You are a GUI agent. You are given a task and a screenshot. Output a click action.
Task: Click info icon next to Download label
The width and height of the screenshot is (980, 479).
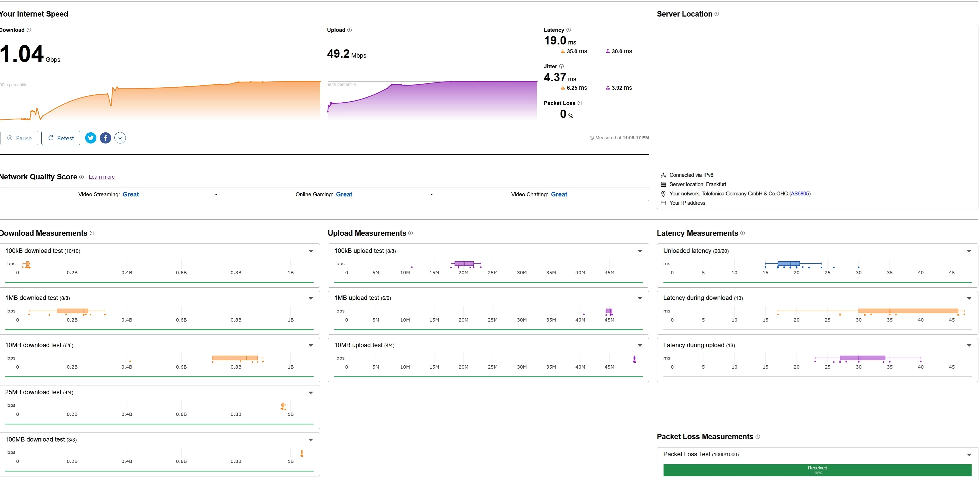coord(29,30)
